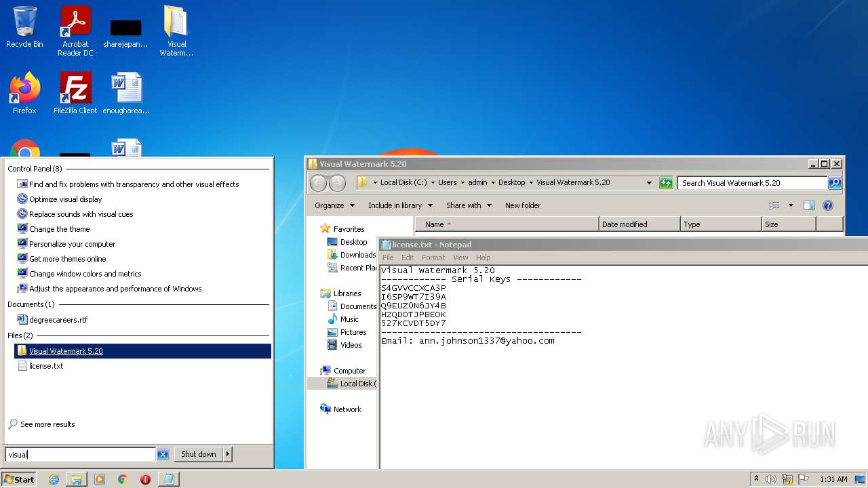868x488 pixels.
Task: Open the view options dropdown arrow
Action: (x=791, y=205)
